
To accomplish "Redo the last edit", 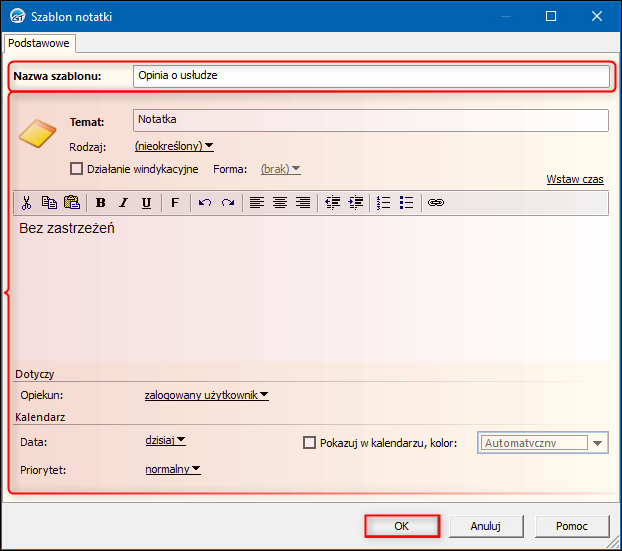I will (x=228, y=203).
